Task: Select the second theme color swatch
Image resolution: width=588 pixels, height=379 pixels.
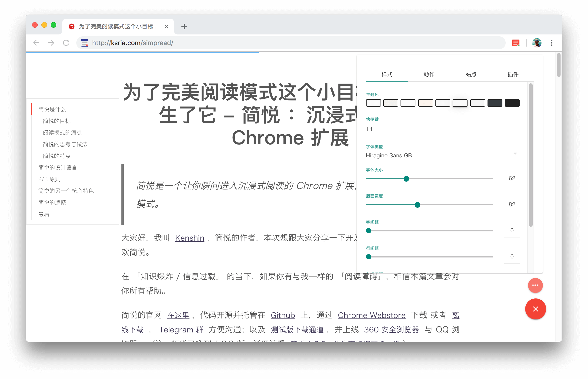Action: pos(391,103)
